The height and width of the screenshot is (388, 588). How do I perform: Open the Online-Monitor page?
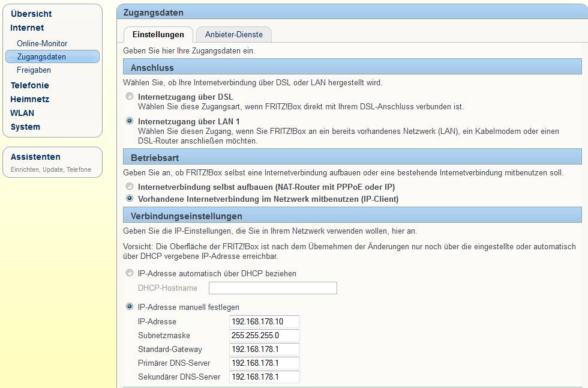click(x=42, y=43)
